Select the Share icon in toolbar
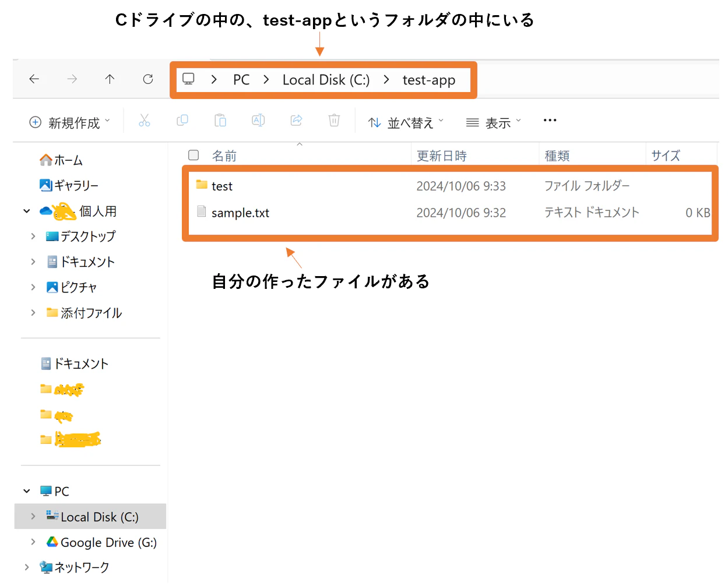The image size is (728, 586). (x=297, y=121)
